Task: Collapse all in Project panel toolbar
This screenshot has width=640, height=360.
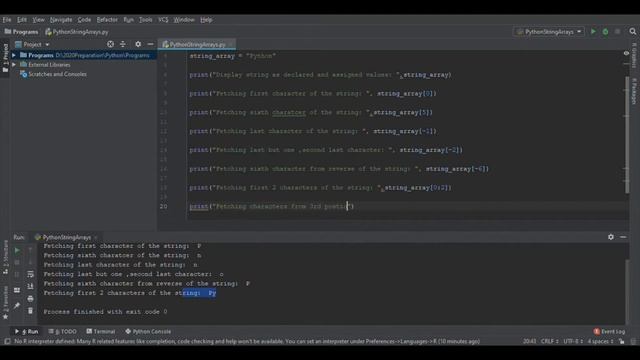Action: (x=123, y=44)
